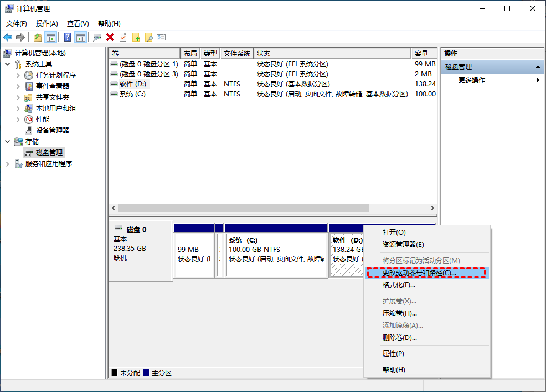The width and height of the screenshot is (546, 392).
Task: Collapse the 磁盘管理 section in the 操作 pane
Action: pos(537,66)
